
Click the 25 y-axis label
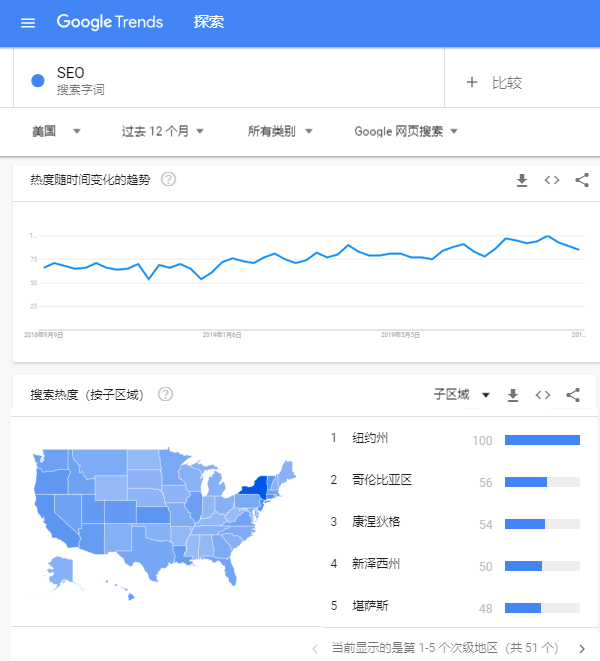click(x=34, y=306)
